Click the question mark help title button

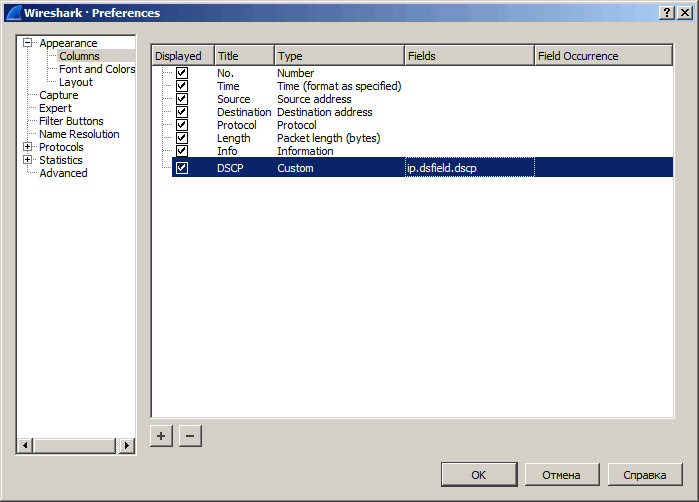(x=666, y=12)
